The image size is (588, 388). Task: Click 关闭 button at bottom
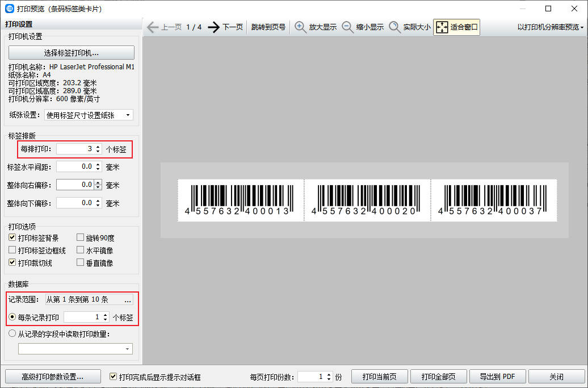[x=556, y=377]
